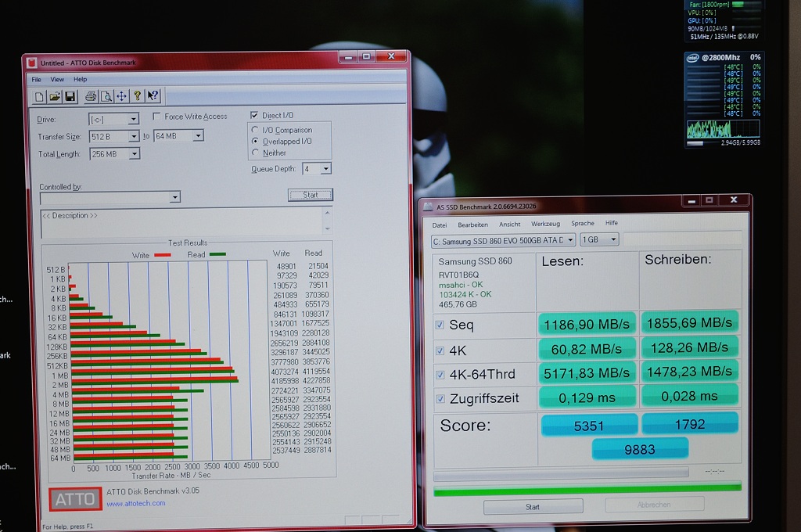Select the Overlapped I/O radio button
This screenshot has height=532, width=801.
click(x=255, y=141)
